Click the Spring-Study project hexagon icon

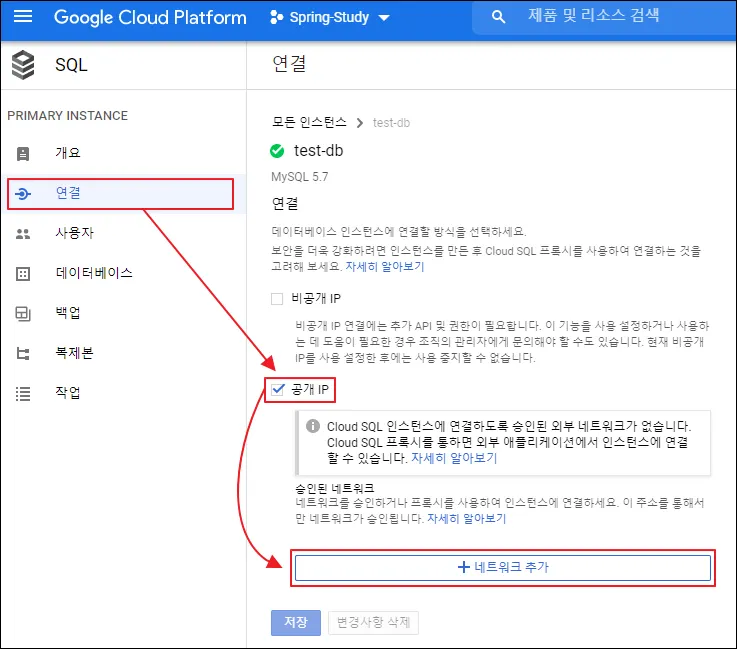276,18
